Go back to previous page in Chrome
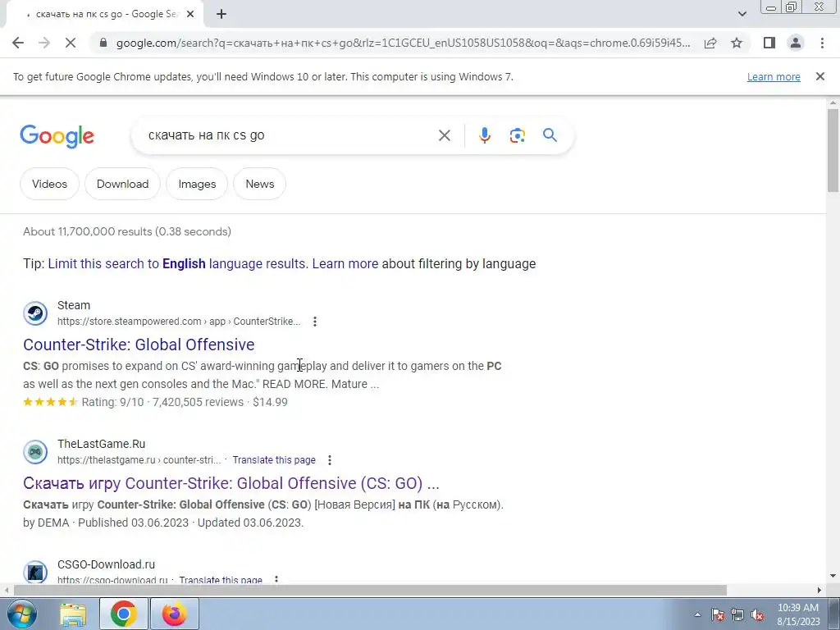This screenshot has width=840, height=630. (x=18, y=43)
